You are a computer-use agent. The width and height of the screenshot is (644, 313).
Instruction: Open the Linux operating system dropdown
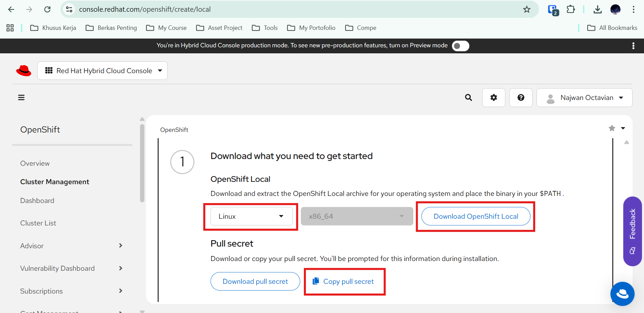click(x=251, y=216)
